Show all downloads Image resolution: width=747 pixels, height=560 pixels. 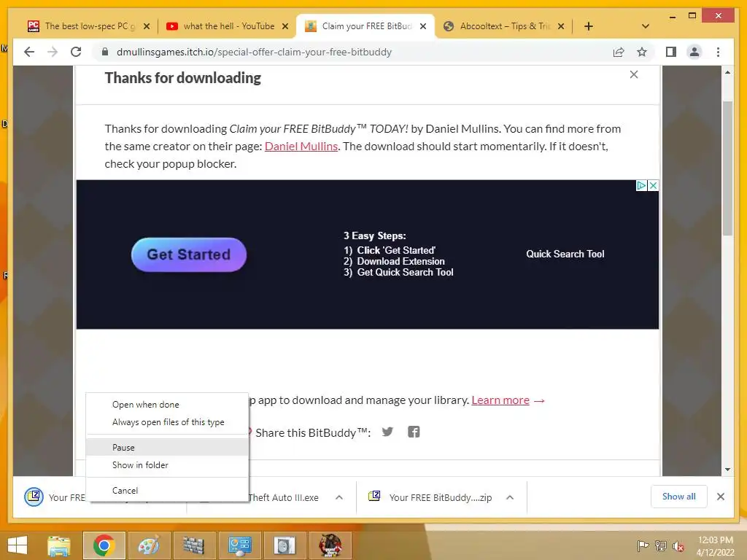[678, 497]
